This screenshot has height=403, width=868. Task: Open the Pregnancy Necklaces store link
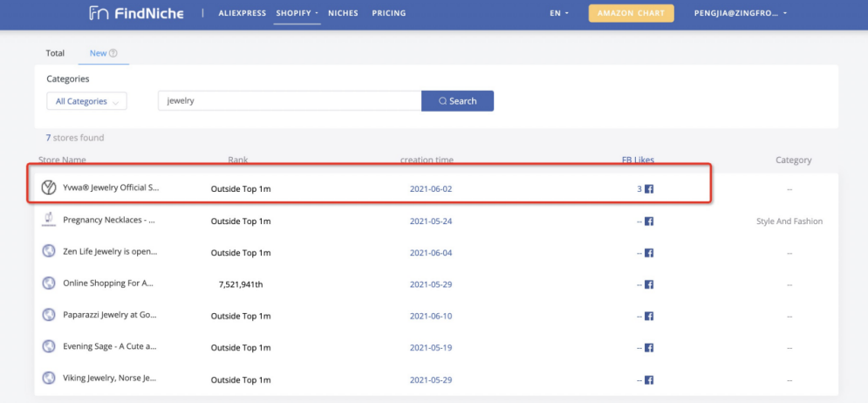(x=109, y=221)
